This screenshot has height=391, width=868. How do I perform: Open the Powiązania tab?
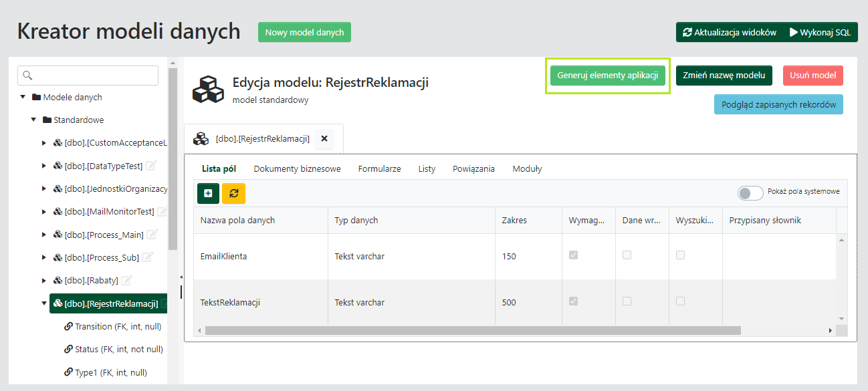473,169
